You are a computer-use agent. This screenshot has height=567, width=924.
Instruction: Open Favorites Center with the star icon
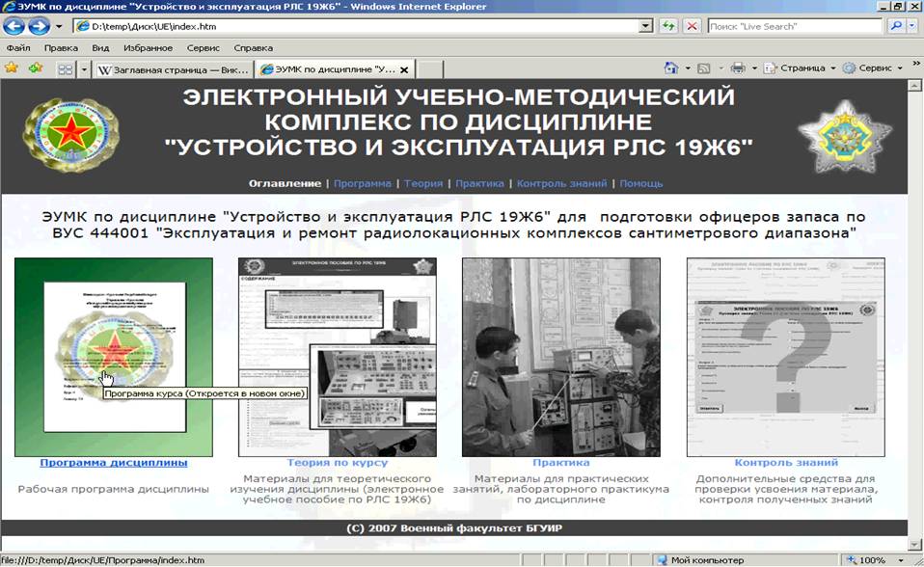pos(12,68)
